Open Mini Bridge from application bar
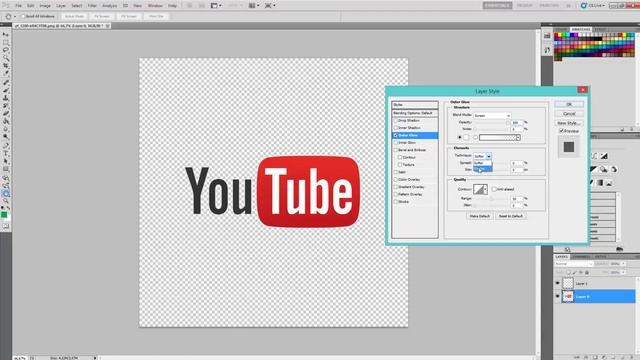This screenshot has width=640, height=360. point(202,6)
